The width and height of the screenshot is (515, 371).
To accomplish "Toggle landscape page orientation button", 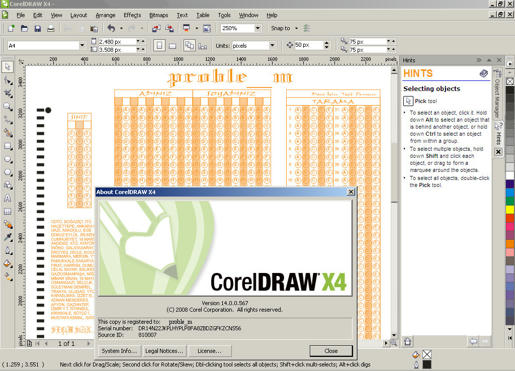I will pos(172,46).
